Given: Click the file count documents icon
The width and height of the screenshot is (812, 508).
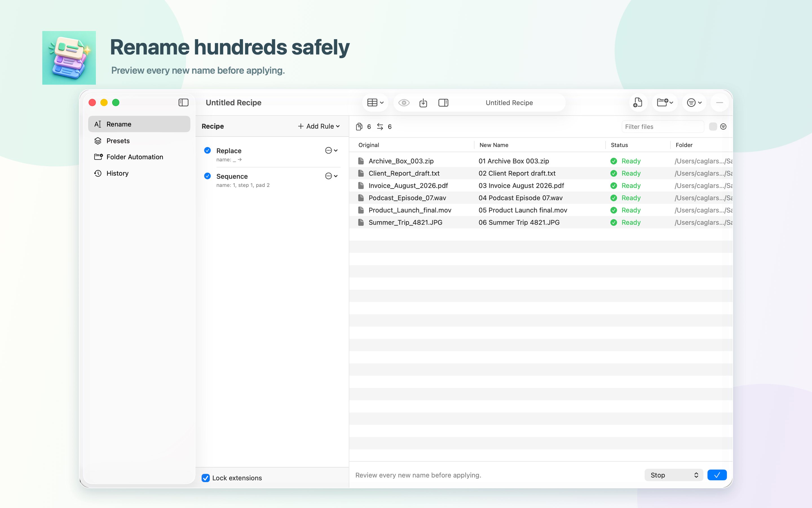Looking at the screenshot, I should coord(359,127).
